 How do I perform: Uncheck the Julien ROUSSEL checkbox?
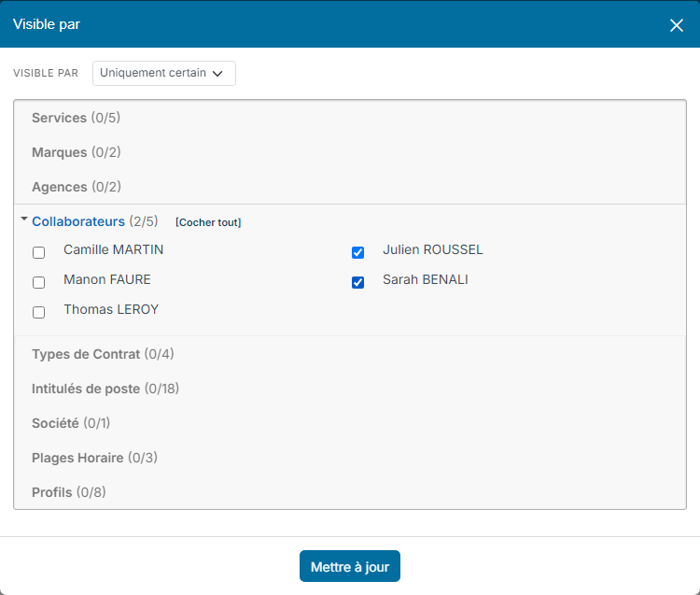(x=357, y=252)
